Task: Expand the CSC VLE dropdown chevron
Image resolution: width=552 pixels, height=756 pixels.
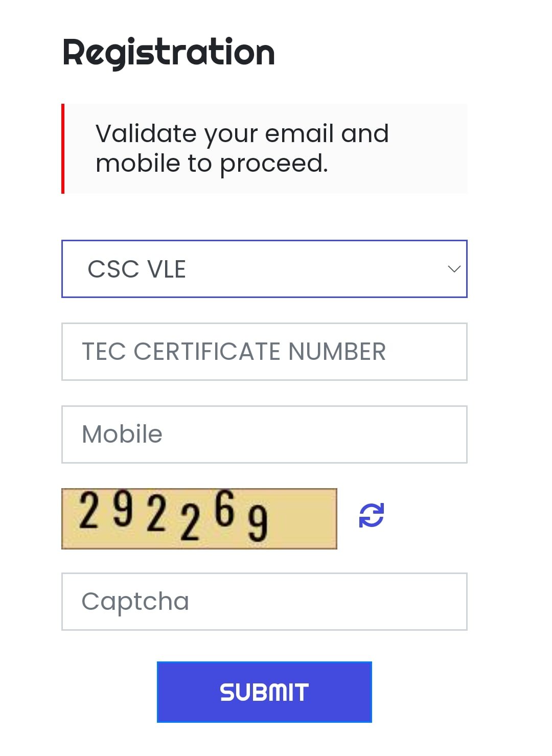Action: click(454, 269)
